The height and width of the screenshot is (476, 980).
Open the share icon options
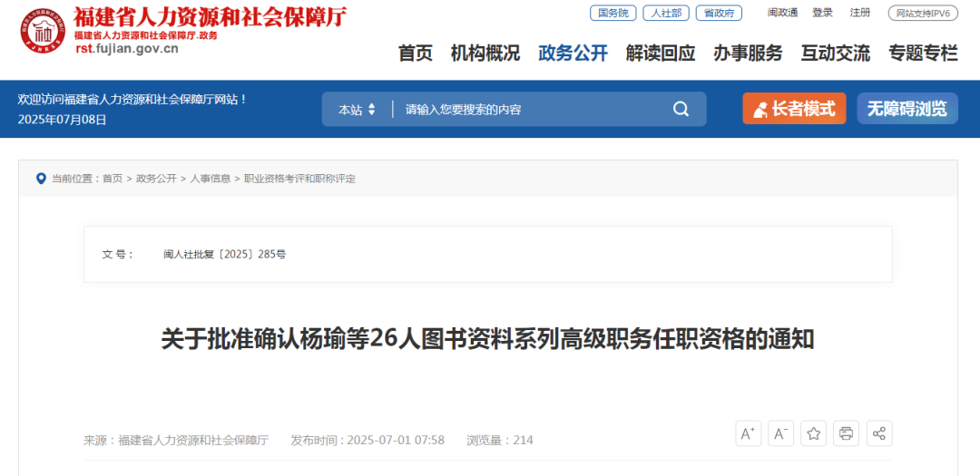[878, 433]
